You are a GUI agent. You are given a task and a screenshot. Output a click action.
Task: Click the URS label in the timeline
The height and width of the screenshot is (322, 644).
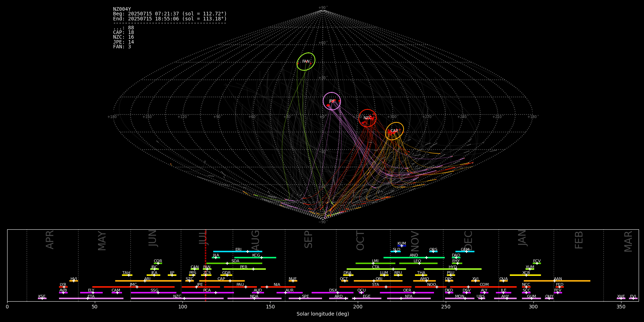coord(480,296)
